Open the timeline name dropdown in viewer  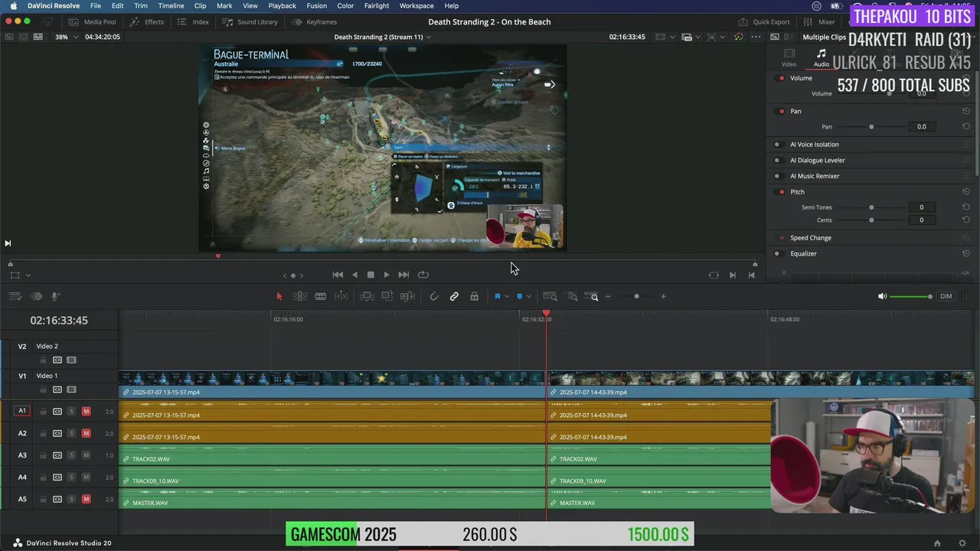pos(430,37)
